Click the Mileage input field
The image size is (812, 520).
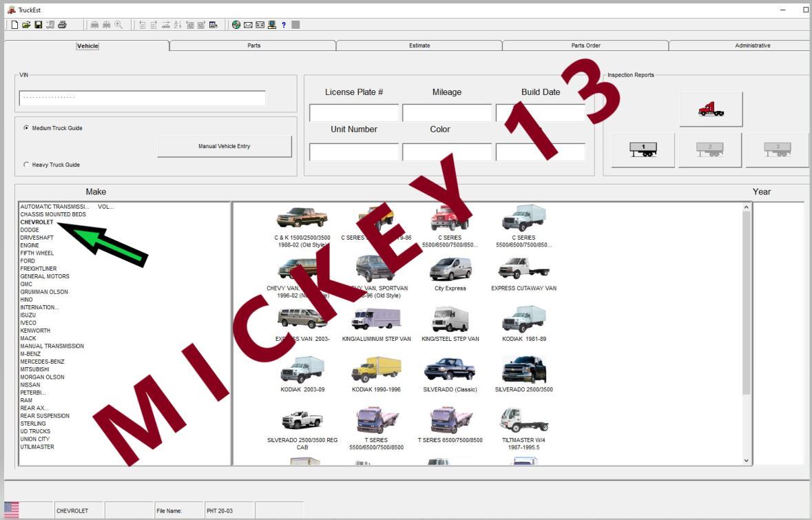pyautogui.click(x=447, y=113)
